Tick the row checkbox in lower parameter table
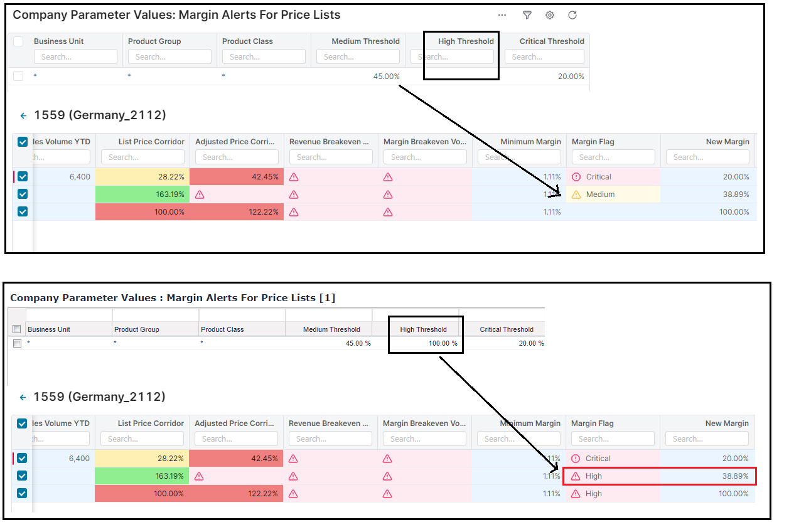The height and width of the screenshot is (532, 789). click(x=18, y=343)
